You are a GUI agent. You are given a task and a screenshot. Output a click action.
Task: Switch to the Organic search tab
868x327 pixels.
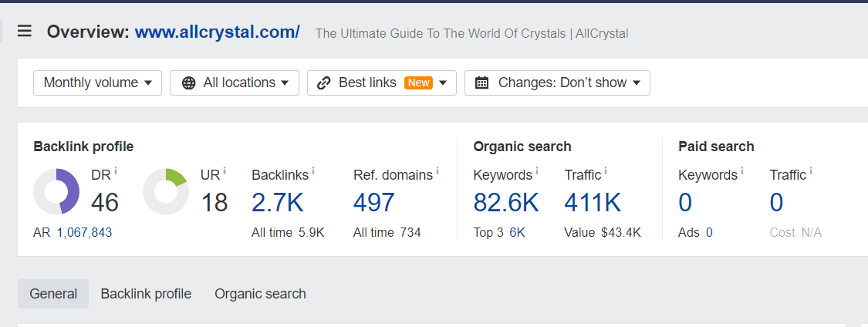(x=260, y=294)
